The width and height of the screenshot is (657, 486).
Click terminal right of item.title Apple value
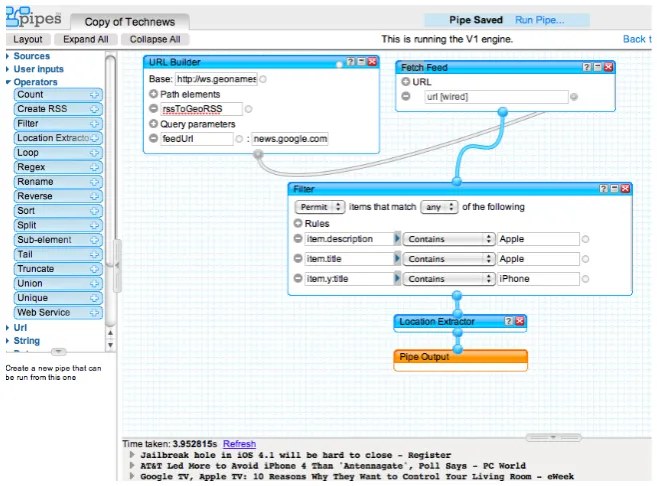(x=585, y=259)
